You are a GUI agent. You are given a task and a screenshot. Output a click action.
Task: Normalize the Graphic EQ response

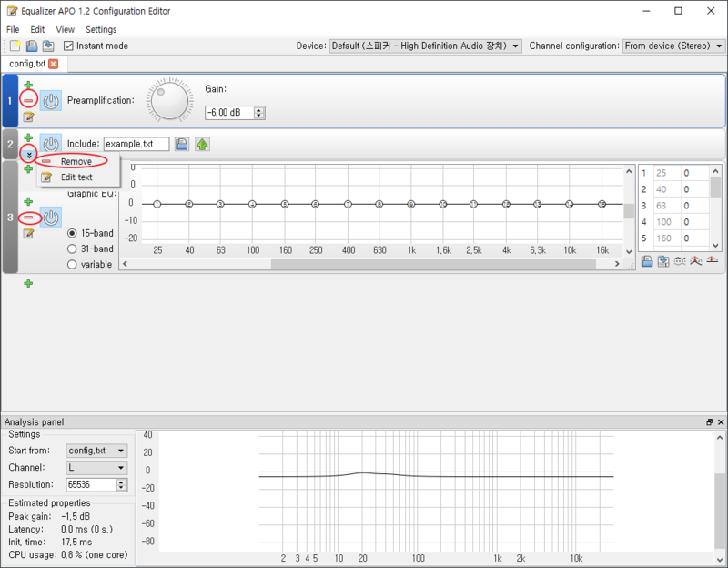(695, 261)
